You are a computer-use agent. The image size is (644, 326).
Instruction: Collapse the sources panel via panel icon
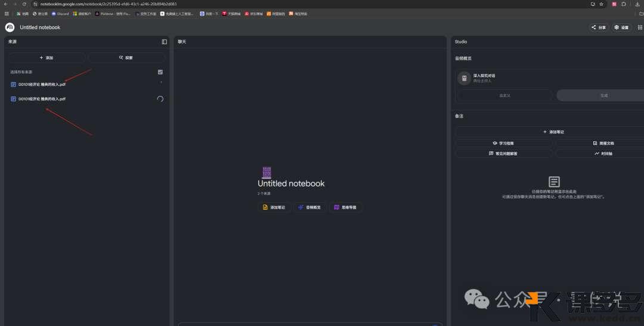pyautogui.click(x=165, y=42)
